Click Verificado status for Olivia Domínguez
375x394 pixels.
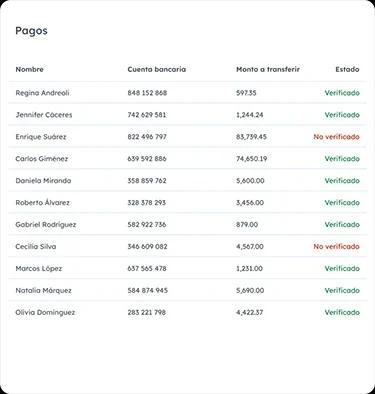[342, 313]
